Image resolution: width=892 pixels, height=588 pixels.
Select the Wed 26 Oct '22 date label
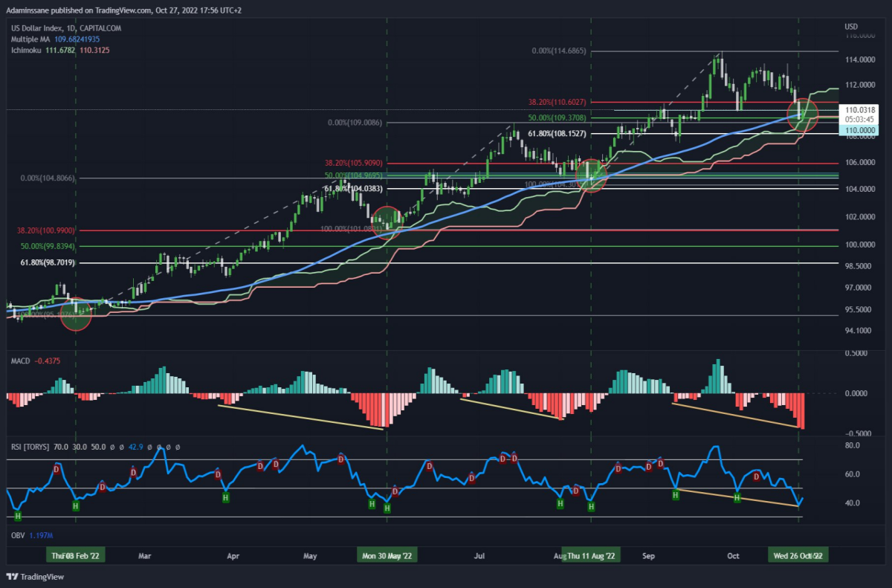tap(798, 555)
